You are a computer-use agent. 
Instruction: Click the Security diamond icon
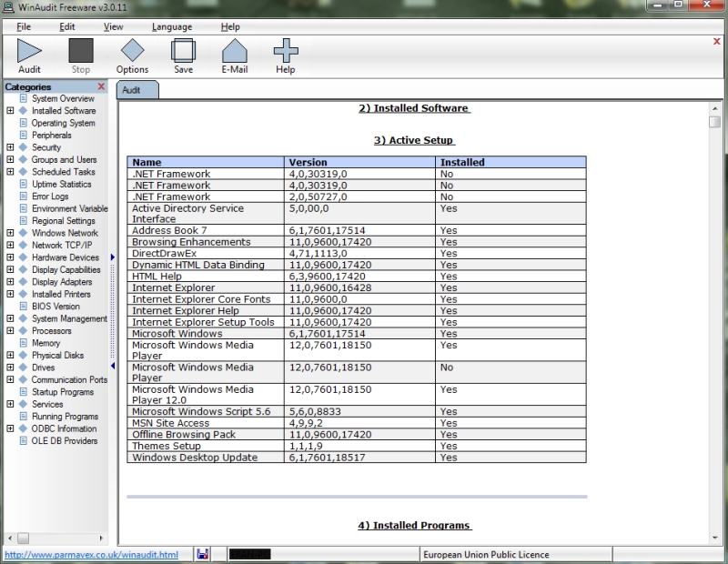point(24,147)
